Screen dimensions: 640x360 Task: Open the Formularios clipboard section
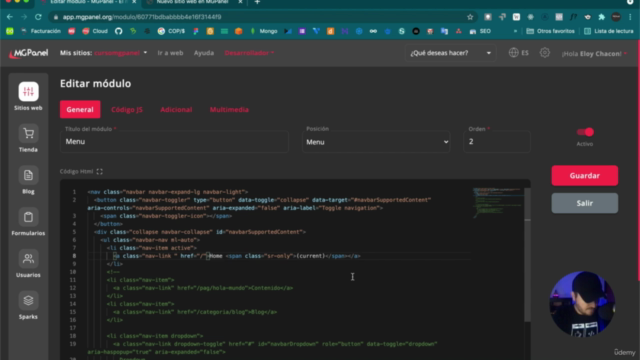pos(28,222)
